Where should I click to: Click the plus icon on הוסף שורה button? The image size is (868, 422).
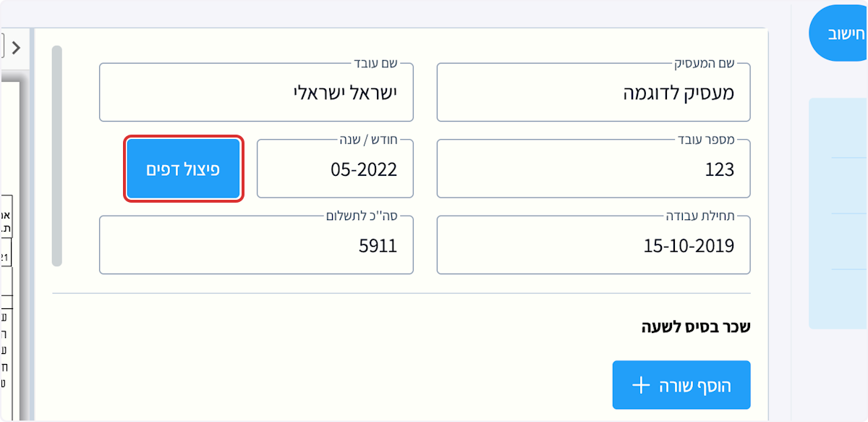click(641, 384)
